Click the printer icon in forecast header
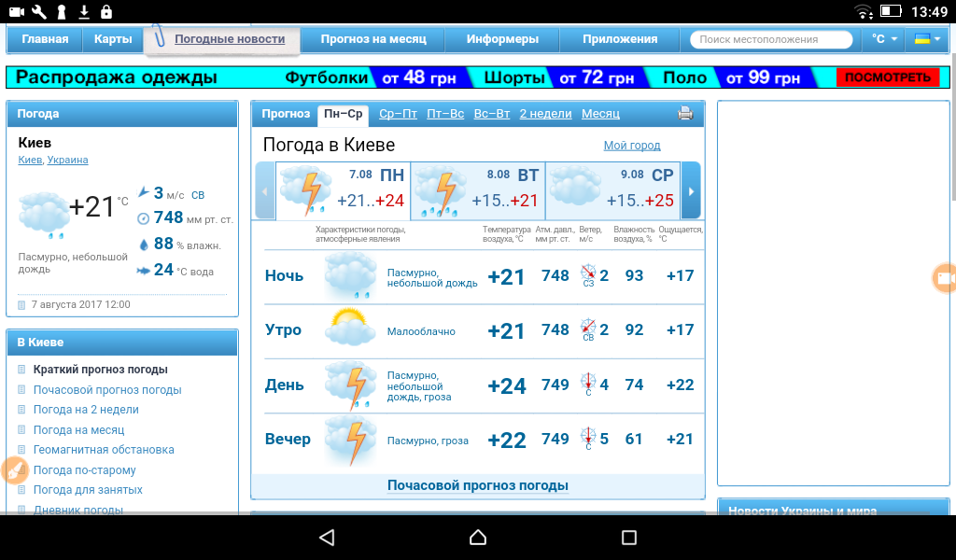The width and height of the screenshot is (956, 560). point(685,114)
